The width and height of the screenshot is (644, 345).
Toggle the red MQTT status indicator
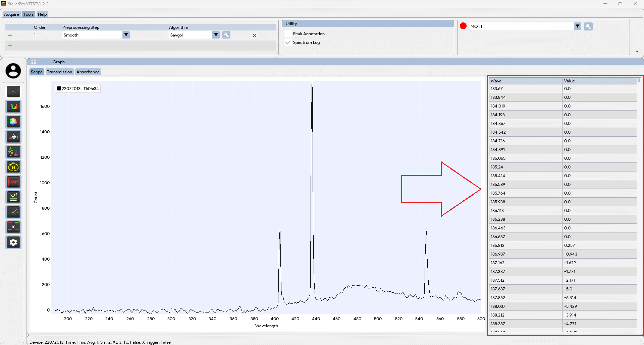[x=463, y=26]
